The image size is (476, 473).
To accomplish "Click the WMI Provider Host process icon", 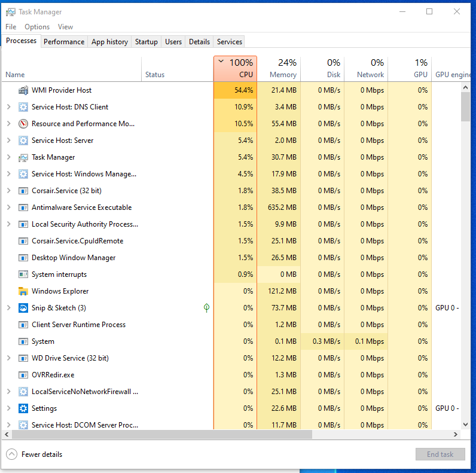I will click(23, 90).
